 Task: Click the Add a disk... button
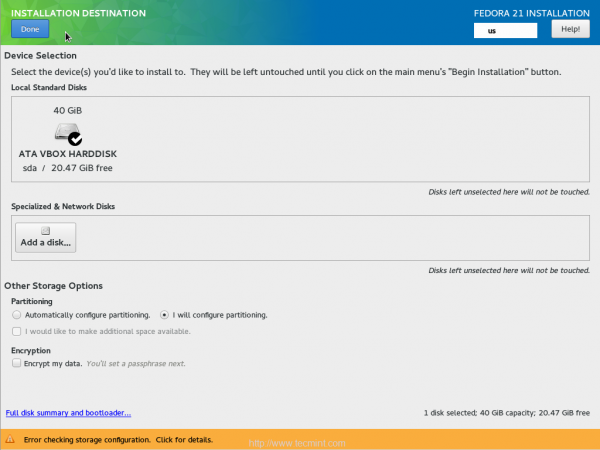click(46, 238)
